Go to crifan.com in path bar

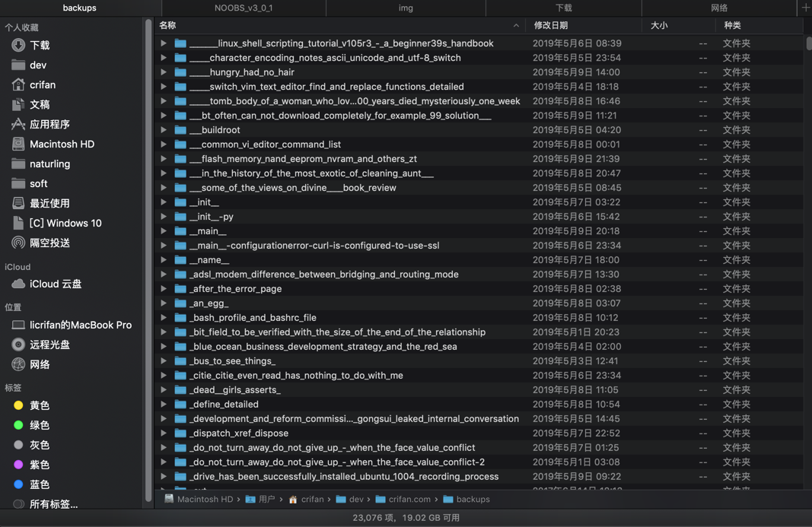click(403, 499)
